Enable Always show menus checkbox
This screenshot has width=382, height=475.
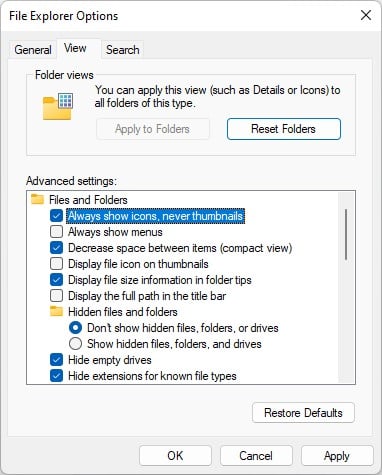56,232
